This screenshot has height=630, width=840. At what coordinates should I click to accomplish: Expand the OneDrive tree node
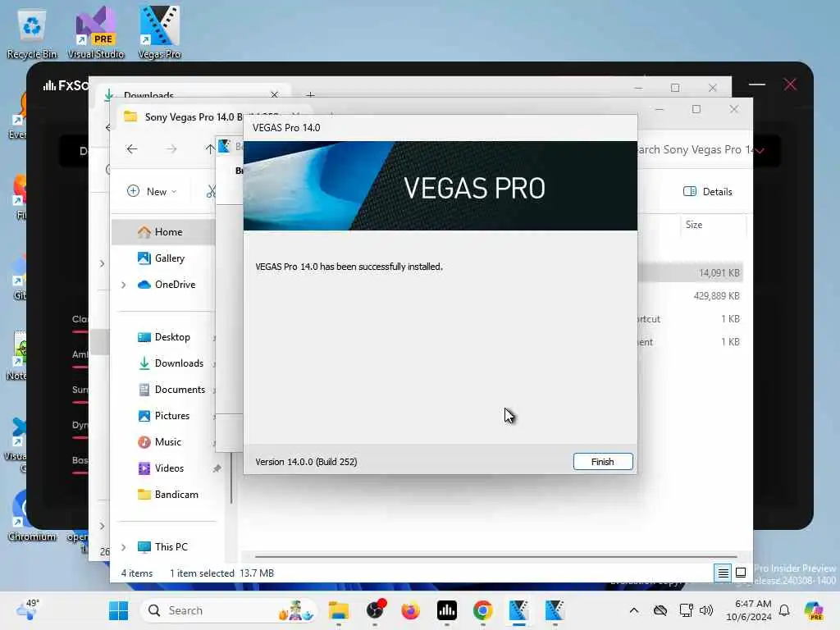point(124,285)
